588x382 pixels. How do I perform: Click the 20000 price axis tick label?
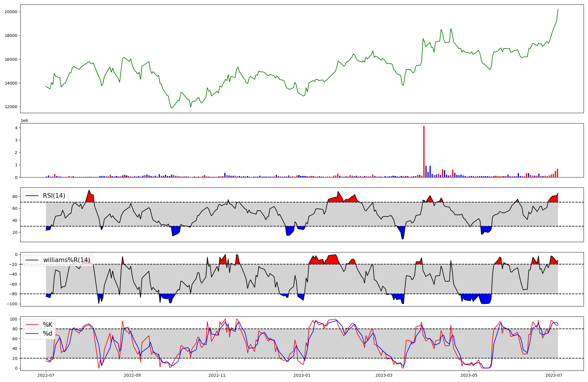tap(11, 12)
